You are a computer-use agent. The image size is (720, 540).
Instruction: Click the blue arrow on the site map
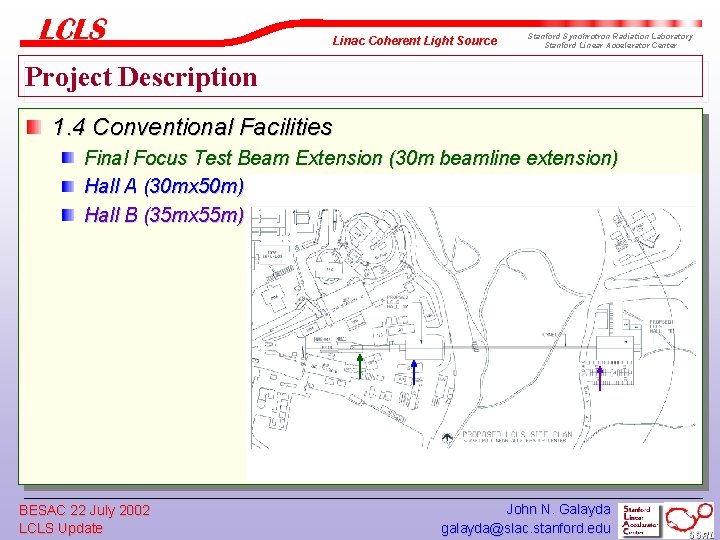414,372
